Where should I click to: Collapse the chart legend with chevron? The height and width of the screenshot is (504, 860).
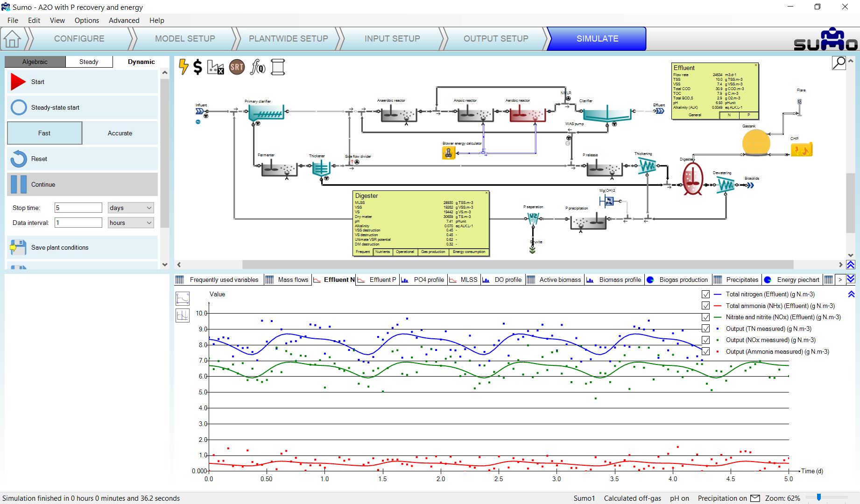[851, 294]
